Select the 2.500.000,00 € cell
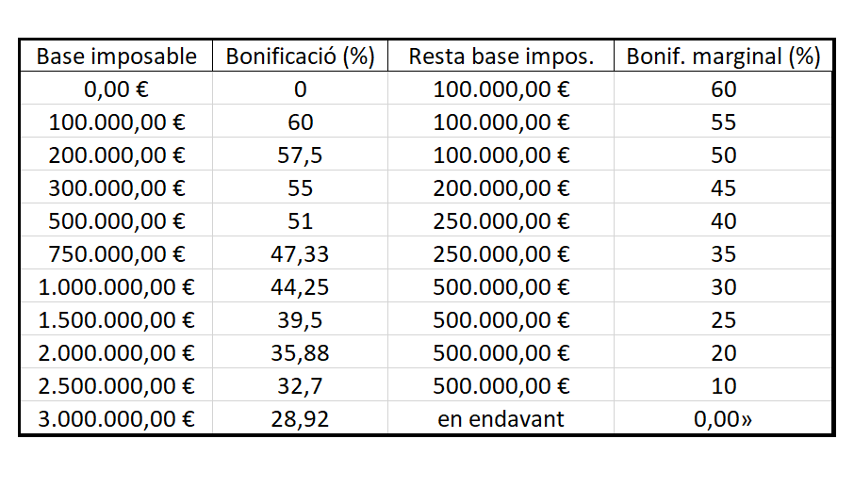The image size is (854, 504). [x=116, y=385]
